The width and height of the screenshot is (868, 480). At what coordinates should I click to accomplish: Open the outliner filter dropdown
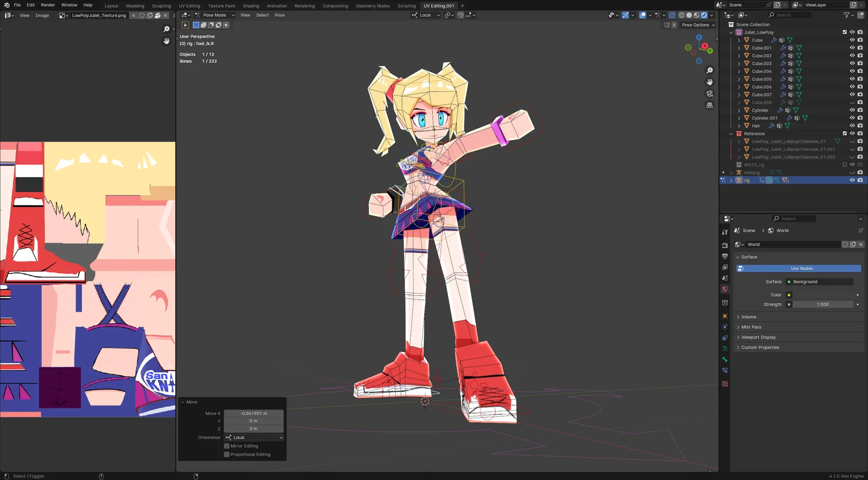[848, 15]
